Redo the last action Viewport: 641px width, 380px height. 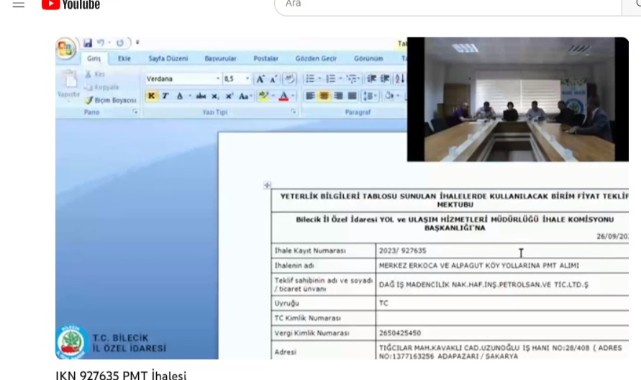(x=120, y=42)
